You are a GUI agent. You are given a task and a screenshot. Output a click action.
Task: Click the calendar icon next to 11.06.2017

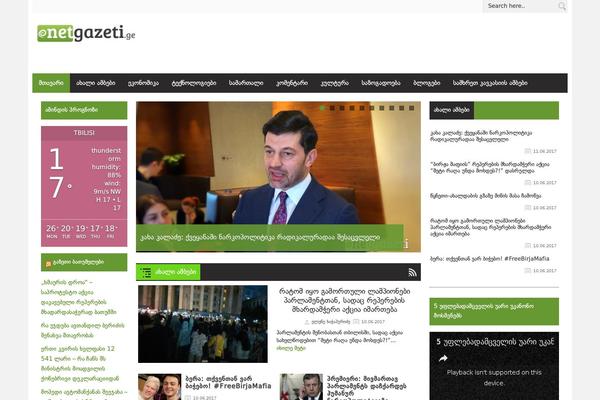click(x=528, y=151)
